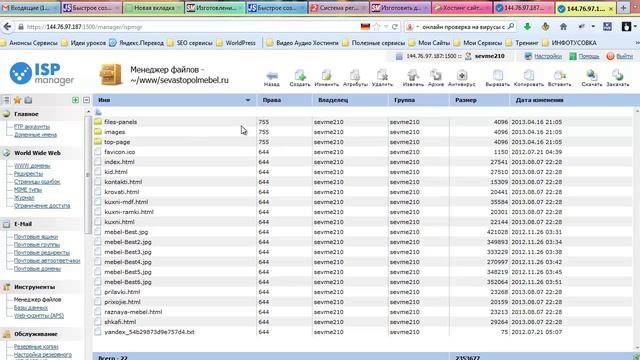
Task: Select kontakti.html file row
Action: pyautogui.click(x=362, y=182)
